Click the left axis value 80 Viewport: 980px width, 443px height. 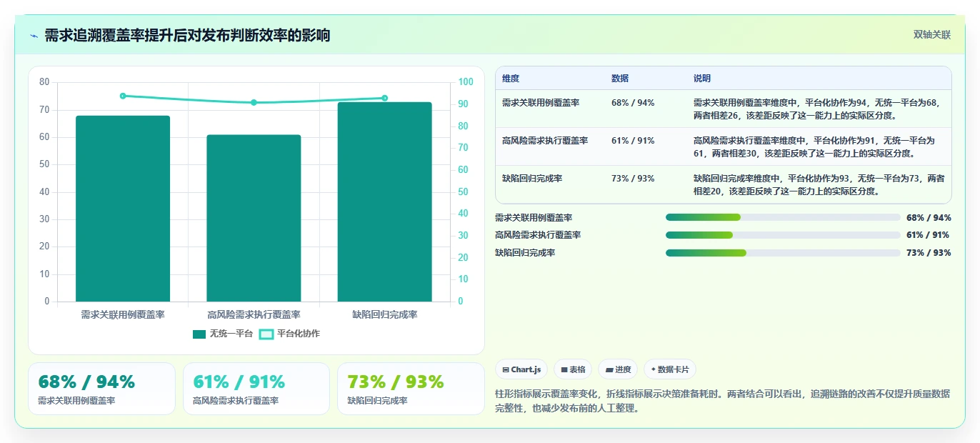[x=44, y=82]
